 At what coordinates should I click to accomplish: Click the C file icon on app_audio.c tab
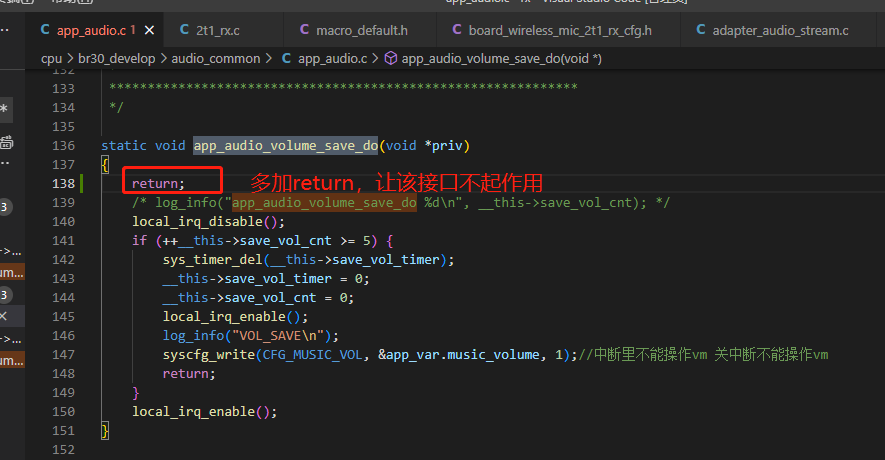click(x=45, y=29)
